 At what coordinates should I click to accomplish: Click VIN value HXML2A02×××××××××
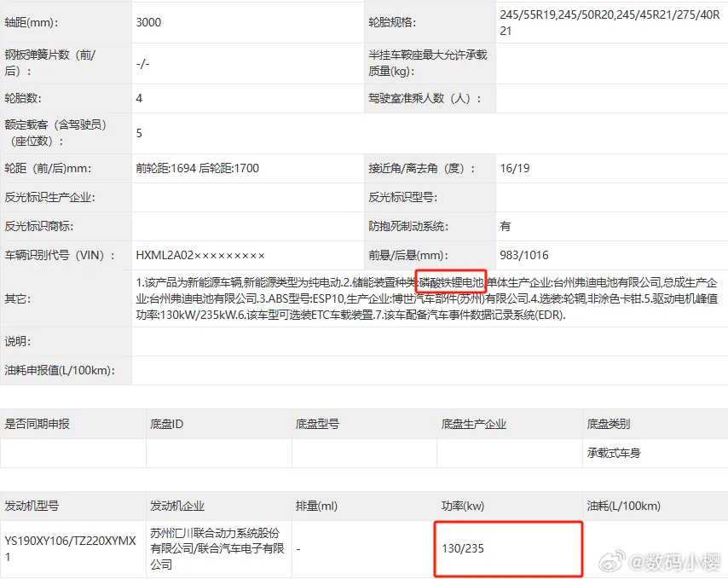tap(200, 255)
